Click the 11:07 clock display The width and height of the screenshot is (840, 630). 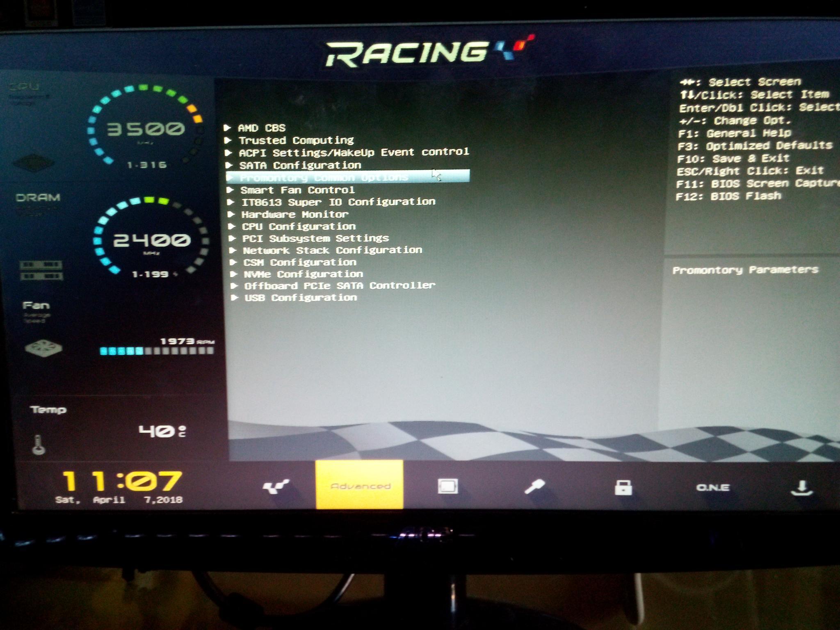coord(121,481)
